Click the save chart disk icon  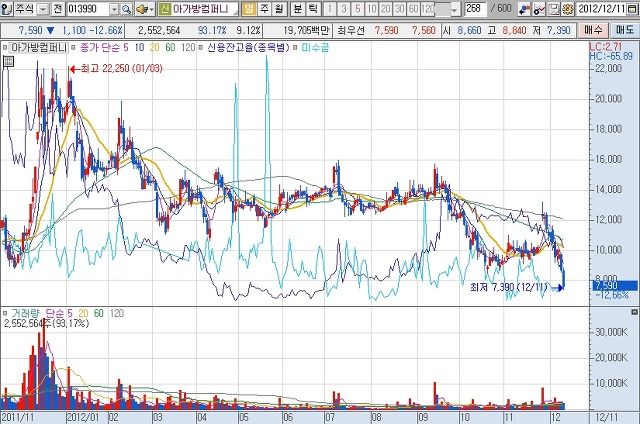553,9
